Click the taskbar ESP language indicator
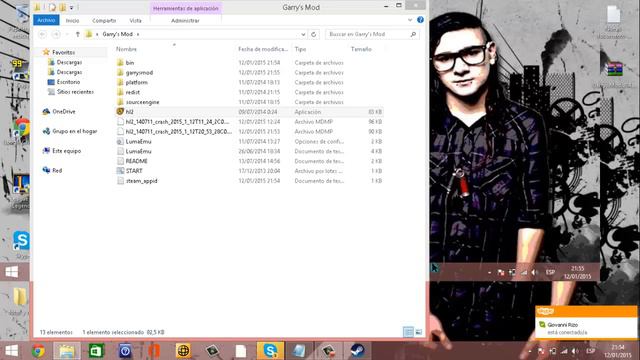This screenshot has width=640, height=360. coord(590,351)
